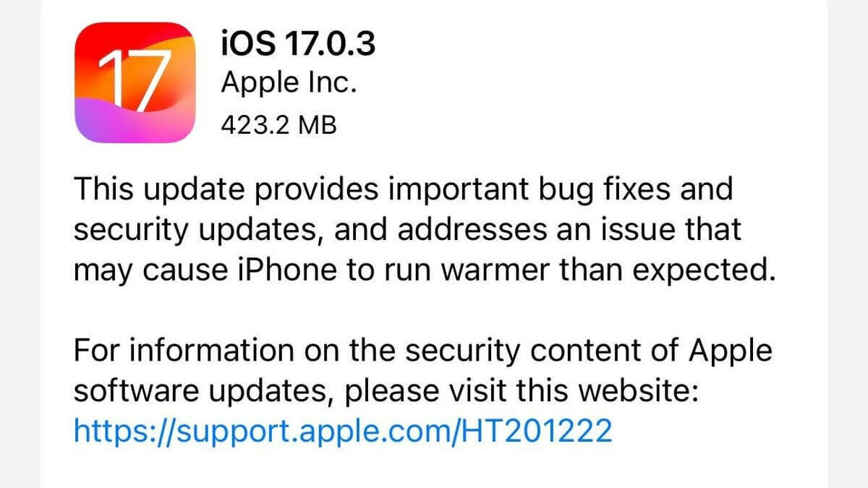Click the line starting 'security updates, and addresses'
This screenshot has height=488, width=868.
click(x=409, y=230)
